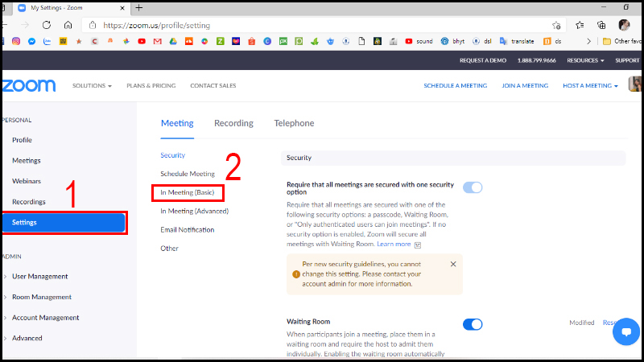Click the Zoom logo
This screenshot has width=644, height=362.
point(28,85)
